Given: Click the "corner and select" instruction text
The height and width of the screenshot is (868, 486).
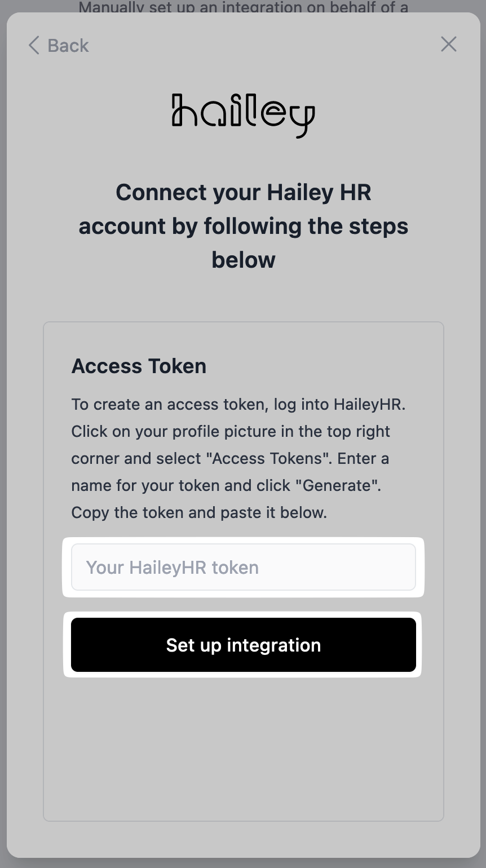Looking at the screenshot, I should [x=139, y=459].
